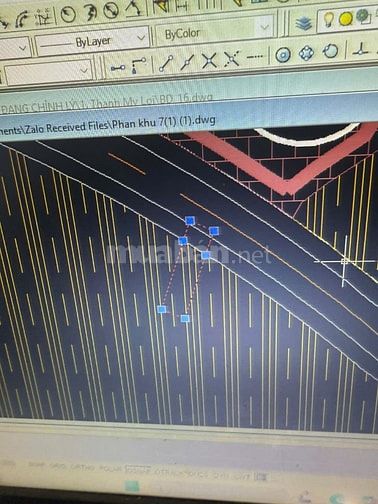The height and width of the screenshot is (504, 378).
Task: Select the Midpoint object snap icon
Action: click(x=187, y=62)
